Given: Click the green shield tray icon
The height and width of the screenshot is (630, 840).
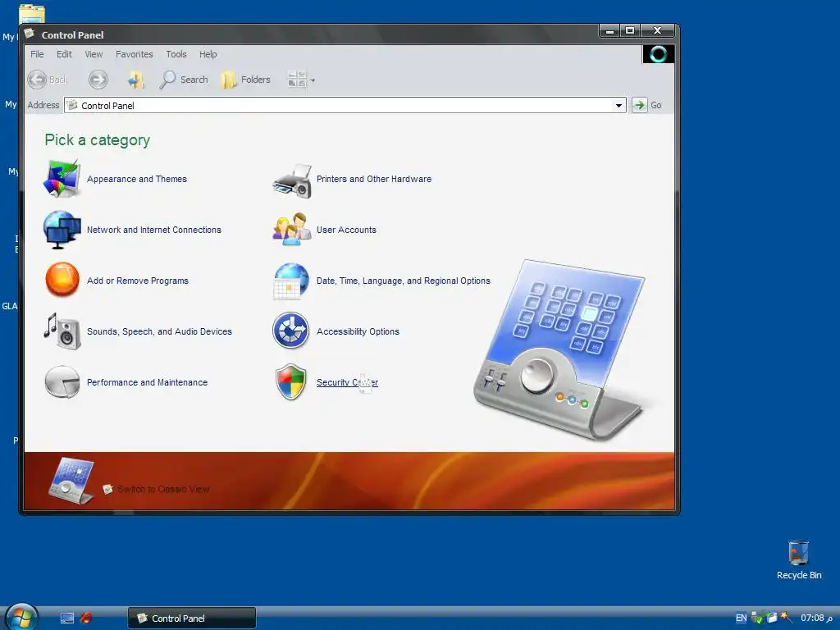Looking at the screenshot, I should tap(757, 619).
